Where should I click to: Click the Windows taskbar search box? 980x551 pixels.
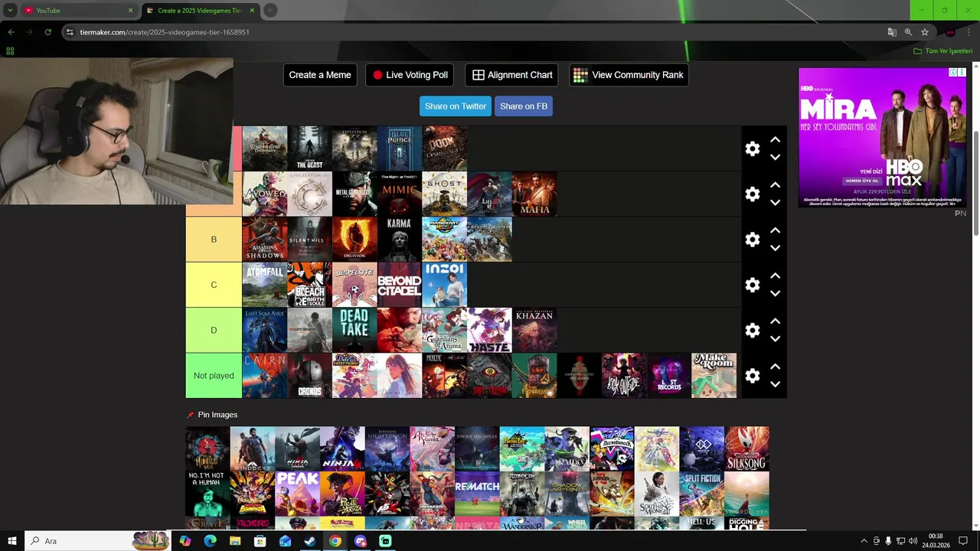(x=97, y=541)
